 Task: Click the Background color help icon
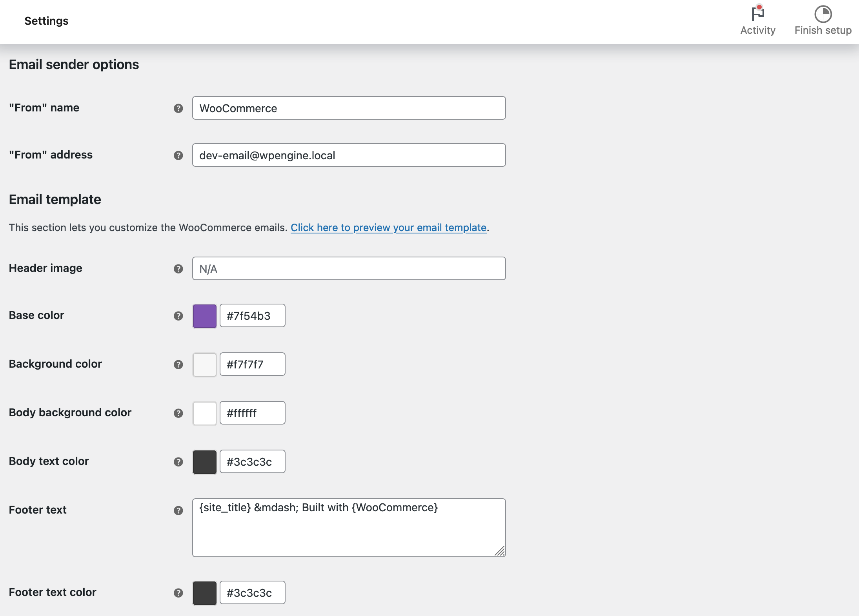[x=178, y=364]
